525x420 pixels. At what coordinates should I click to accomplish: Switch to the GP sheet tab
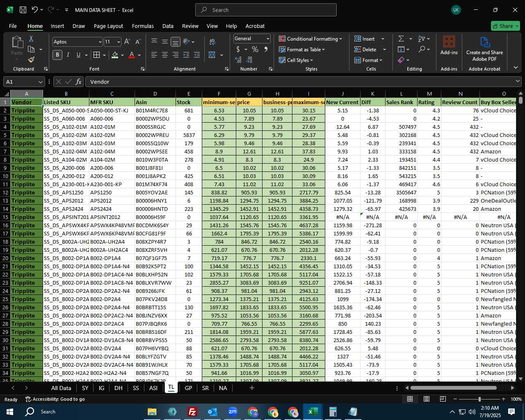coord(188,388)
